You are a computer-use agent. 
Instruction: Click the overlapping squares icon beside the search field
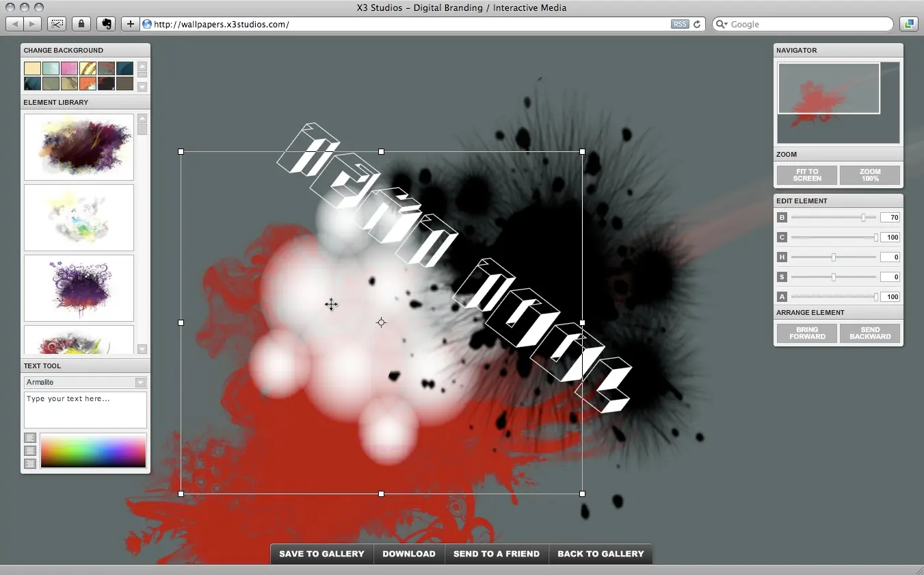[908, 24]
